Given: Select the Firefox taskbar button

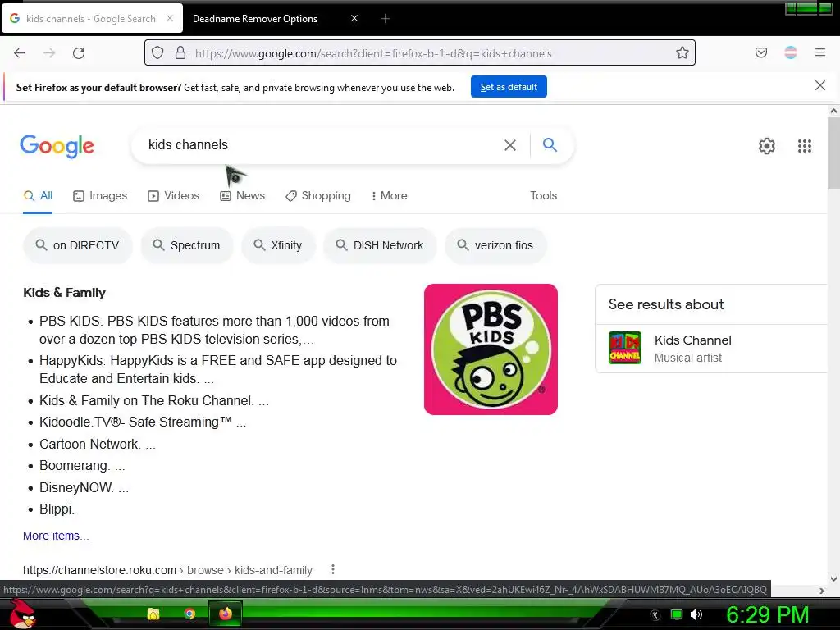Looking at the screenshot, I should (225, 614).
